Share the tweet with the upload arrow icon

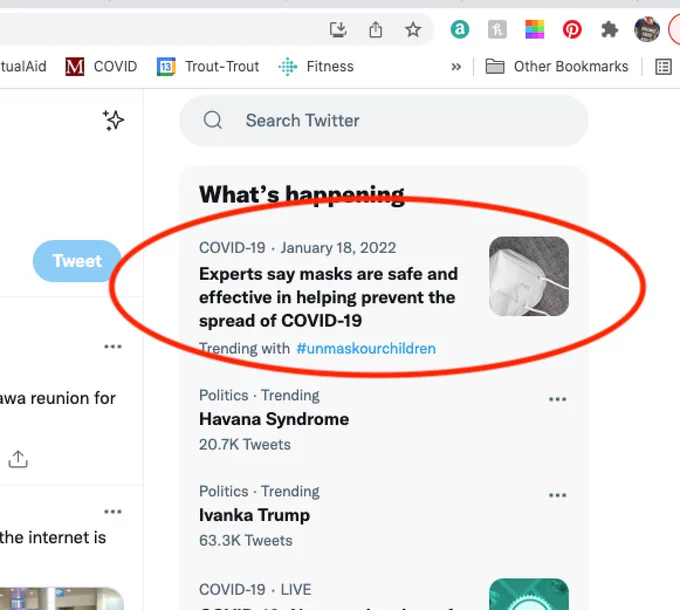click(x=18, y=459)
